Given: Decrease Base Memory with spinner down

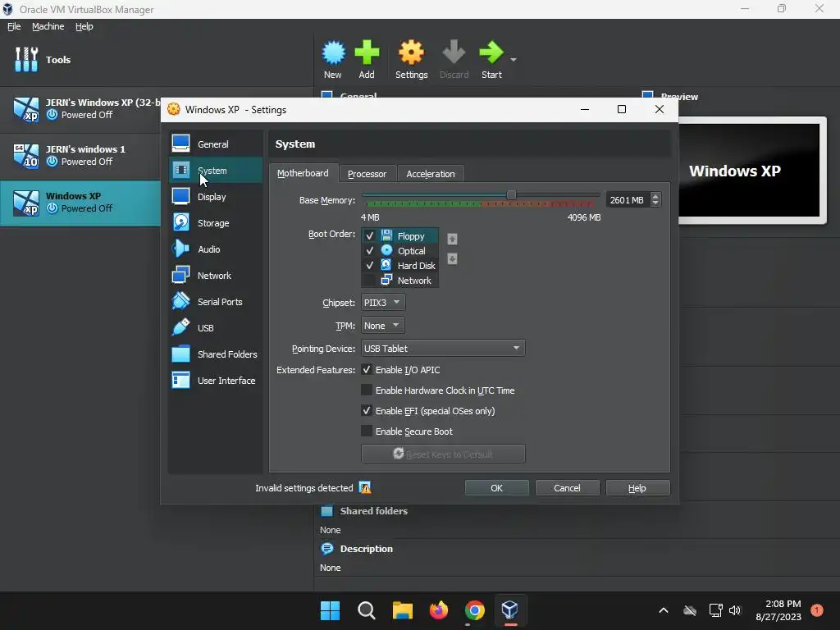Looking at the screenshot, I should [655, 203].
